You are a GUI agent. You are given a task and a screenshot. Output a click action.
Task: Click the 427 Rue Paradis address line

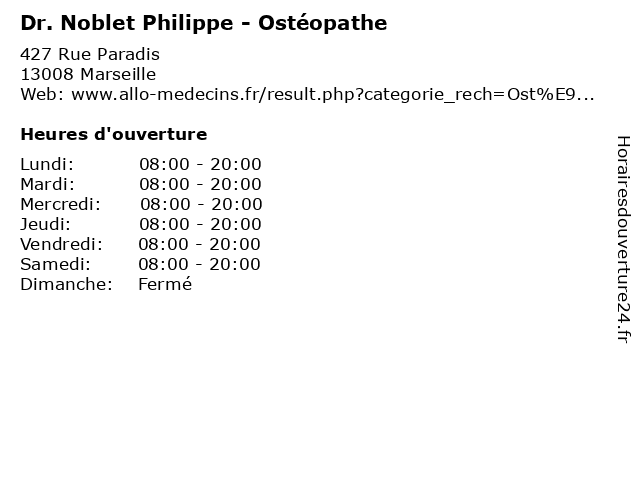90,54
